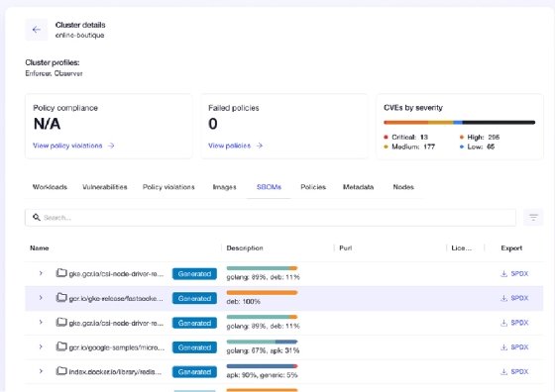Click arrow icon beside View policies
Screen dimensions: 555x392
point(260,146)
